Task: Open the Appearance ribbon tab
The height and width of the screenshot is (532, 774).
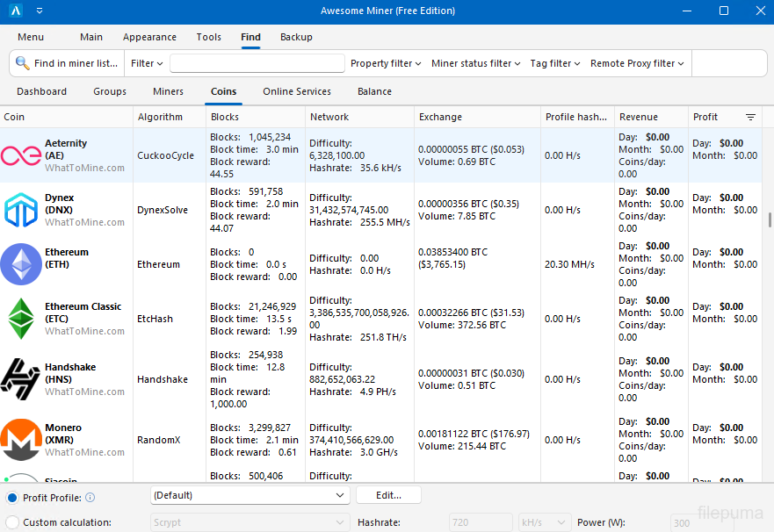Action: pyautogui.click(x=149, y=37)
